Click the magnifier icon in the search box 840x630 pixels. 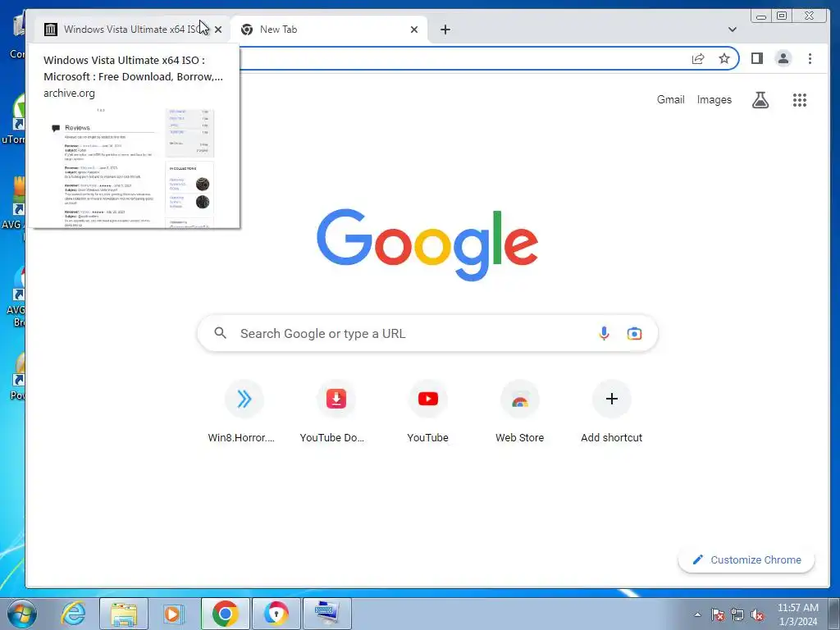click(x=220, y=333)
